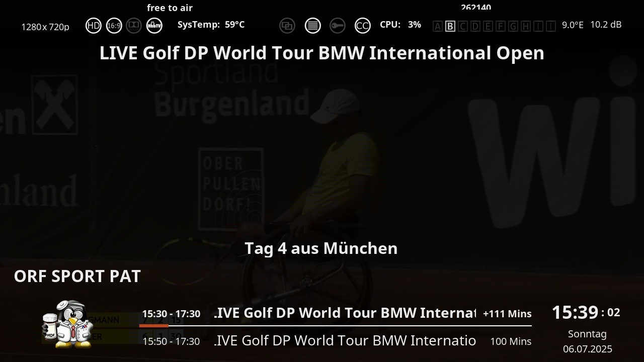Click the next event time 15:50 - 17:30

171,341
